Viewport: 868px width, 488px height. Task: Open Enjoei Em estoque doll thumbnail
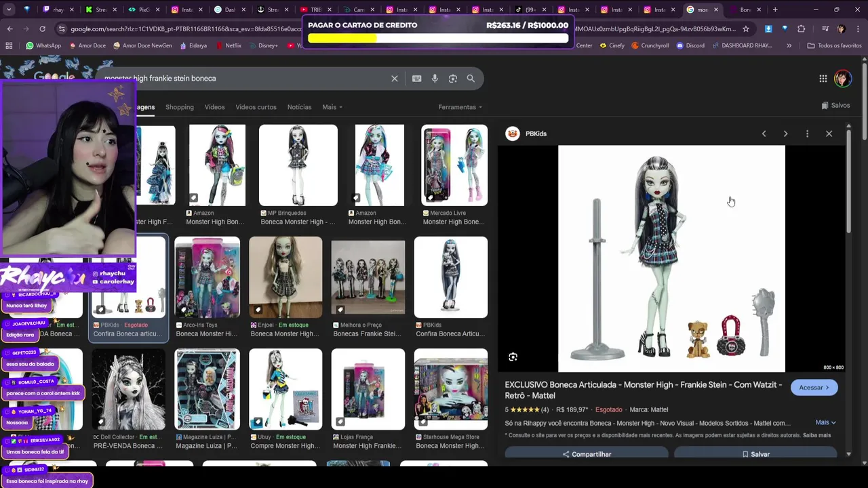(x=285, y=277)
